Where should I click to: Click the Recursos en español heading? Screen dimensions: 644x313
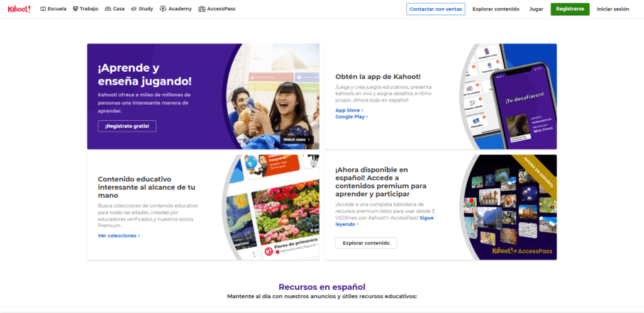[x=321, y=287]
